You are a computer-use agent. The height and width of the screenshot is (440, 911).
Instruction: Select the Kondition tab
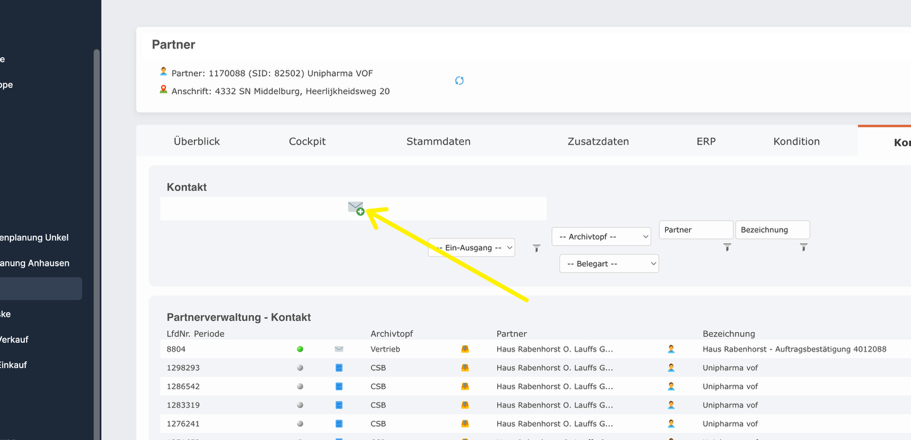pos(797,141)
